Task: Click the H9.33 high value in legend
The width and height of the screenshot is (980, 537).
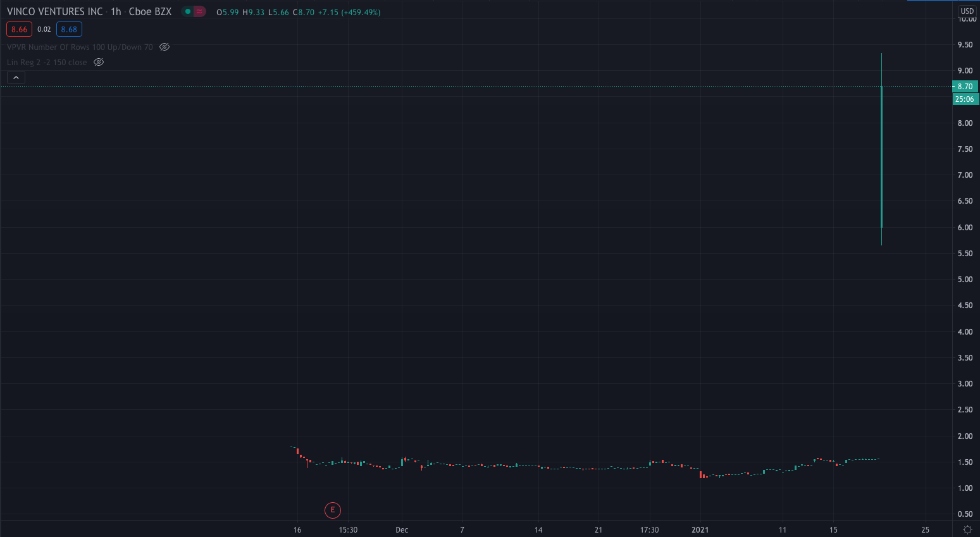Action: click(254, 12)
